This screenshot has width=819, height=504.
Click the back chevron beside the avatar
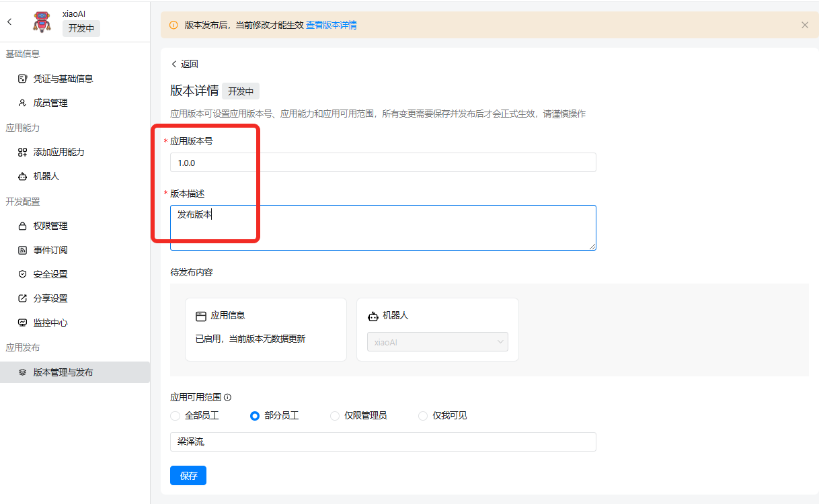(9, 22)
